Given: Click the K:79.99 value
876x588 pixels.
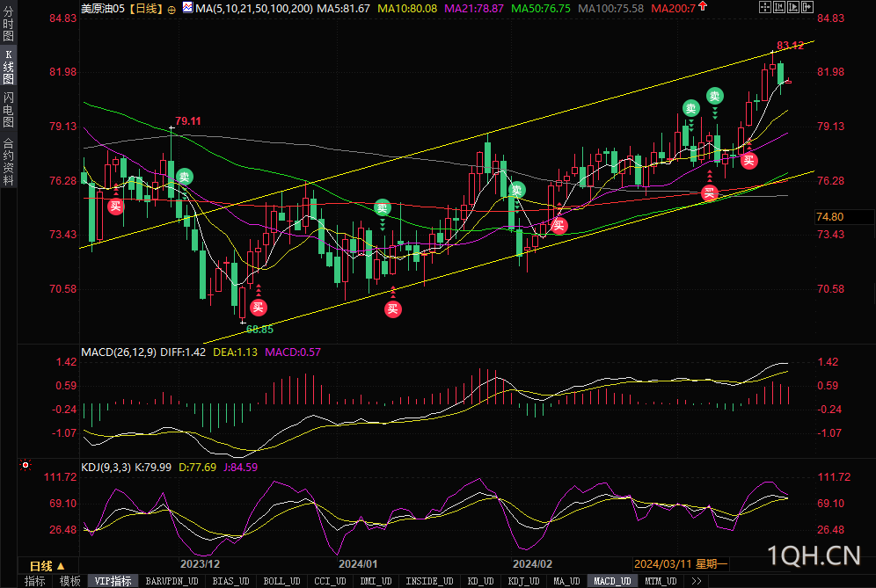Looking at the screenshot, I should click(x=153, y=468).
